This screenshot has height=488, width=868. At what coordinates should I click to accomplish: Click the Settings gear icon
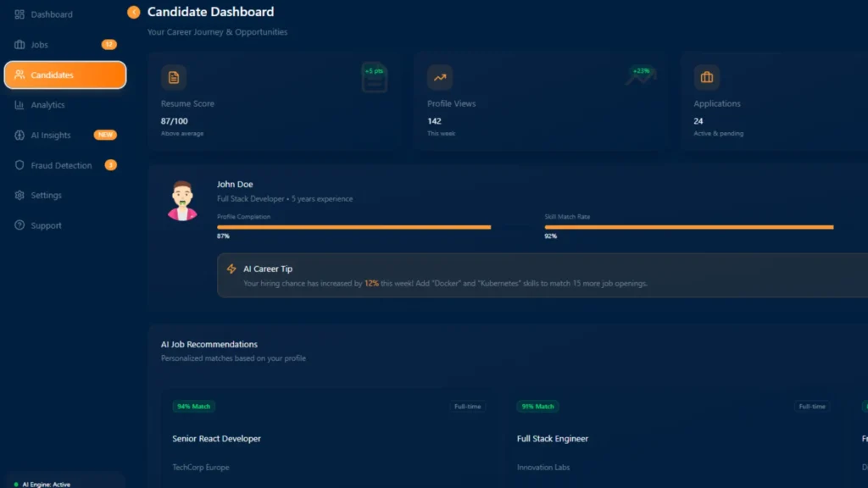click(x=19, y=196)
